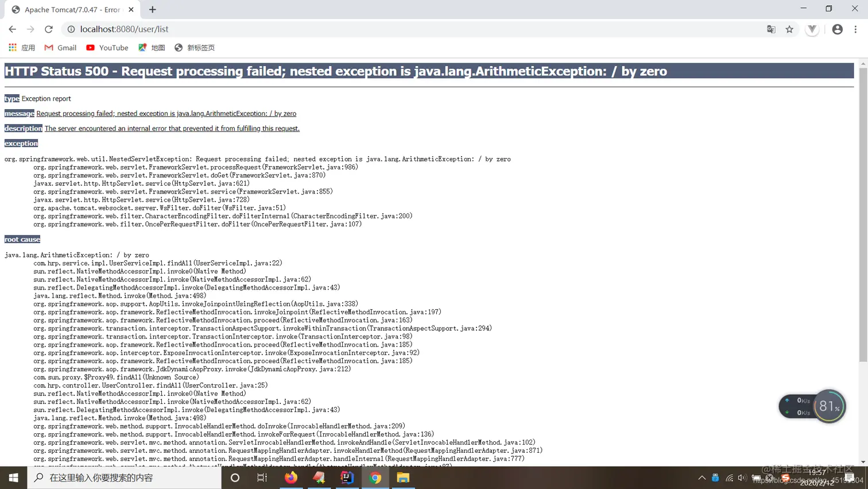Open the V extension icon

(x=812, y=29)
